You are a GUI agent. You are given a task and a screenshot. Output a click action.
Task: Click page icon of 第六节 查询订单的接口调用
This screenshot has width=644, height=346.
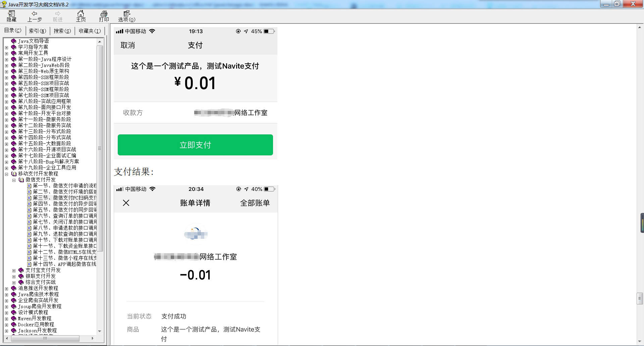coord(29,216)
